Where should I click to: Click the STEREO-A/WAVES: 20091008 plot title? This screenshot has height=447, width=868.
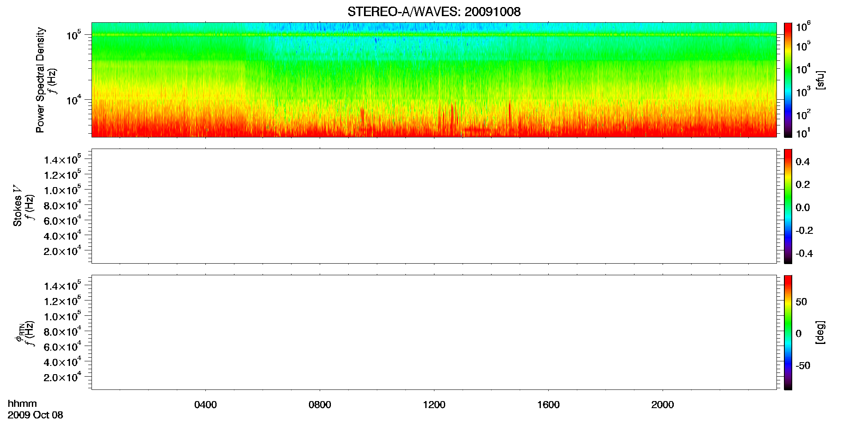click(434, 12)
